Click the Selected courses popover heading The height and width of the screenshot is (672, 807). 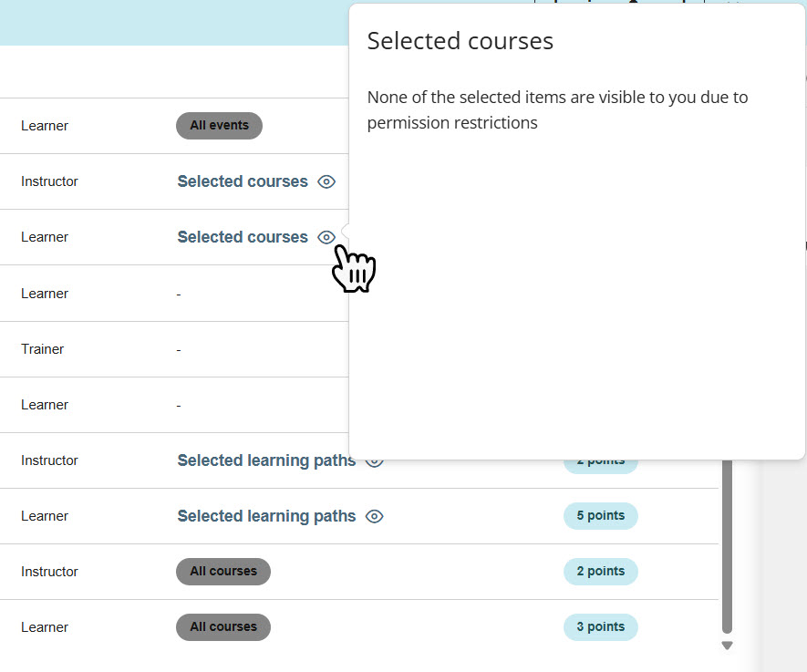coord(460,41)
